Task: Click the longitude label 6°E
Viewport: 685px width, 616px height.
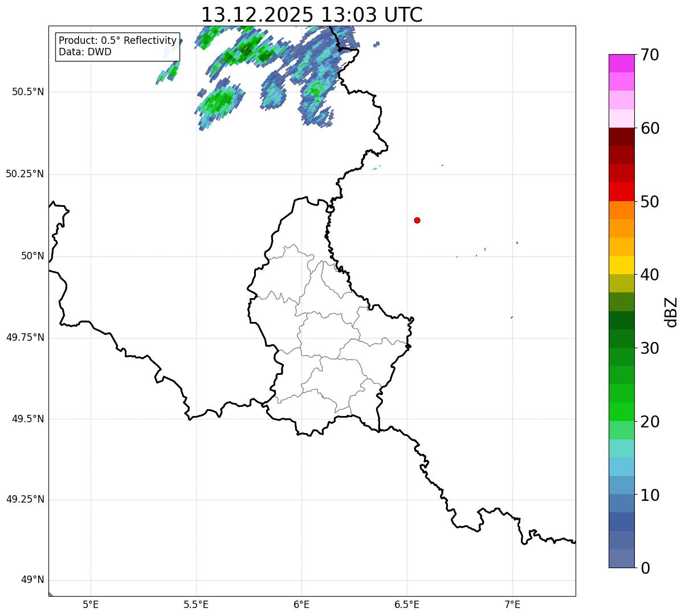Action: point(301,604)
